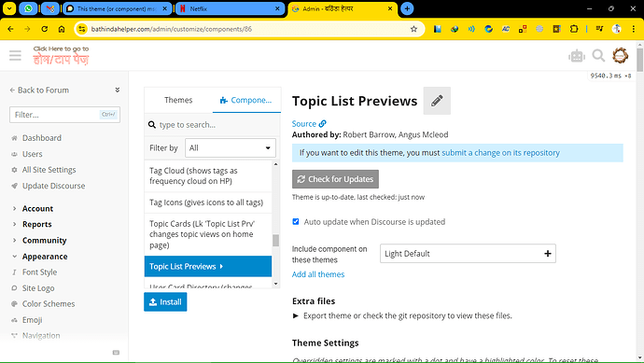
Task: Toggle all sidebar sections with double chevron
Action: point(117,90)
